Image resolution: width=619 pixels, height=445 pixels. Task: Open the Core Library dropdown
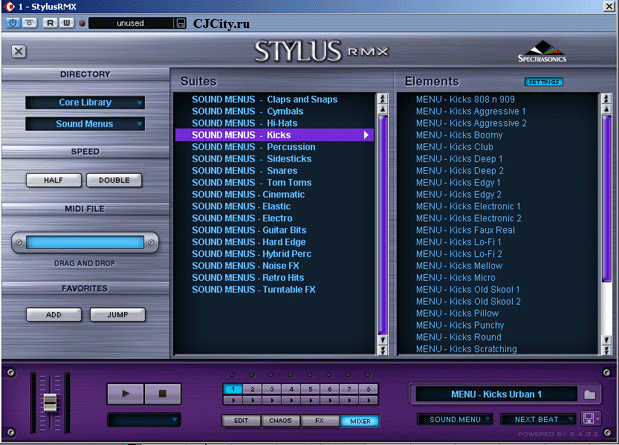tap(85, 102)
